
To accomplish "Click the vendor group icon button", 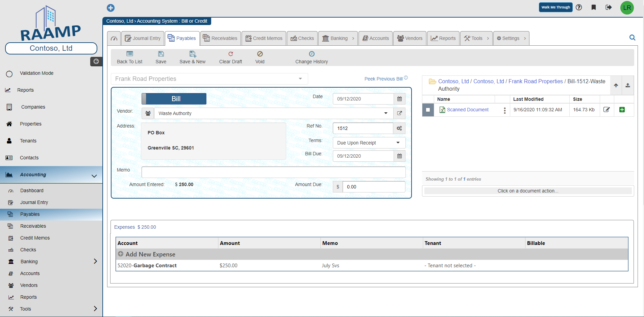I will [148, 113].
